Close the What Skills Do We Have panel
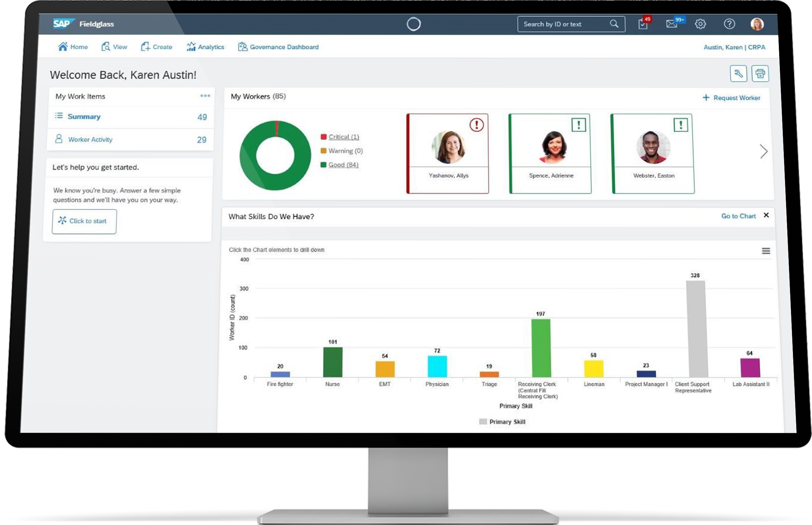Image resolution: width=812 pixels, height=525 pixels. click(x=766, y=215)
